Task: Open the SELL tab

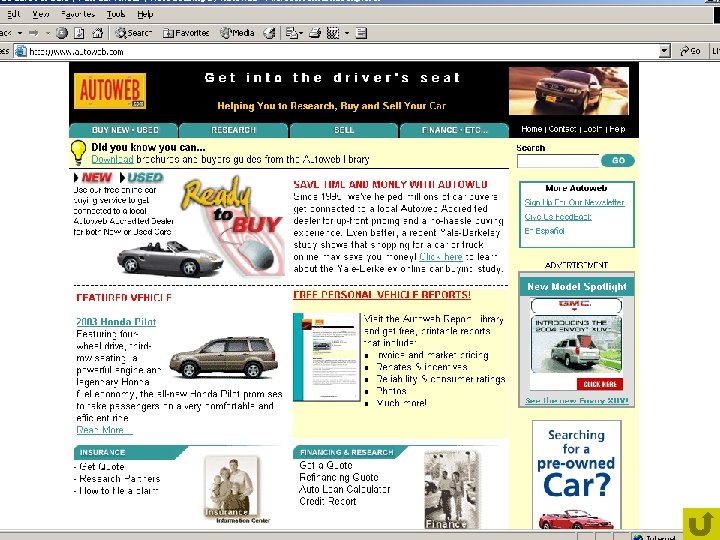Action: (x=344, y=130)
